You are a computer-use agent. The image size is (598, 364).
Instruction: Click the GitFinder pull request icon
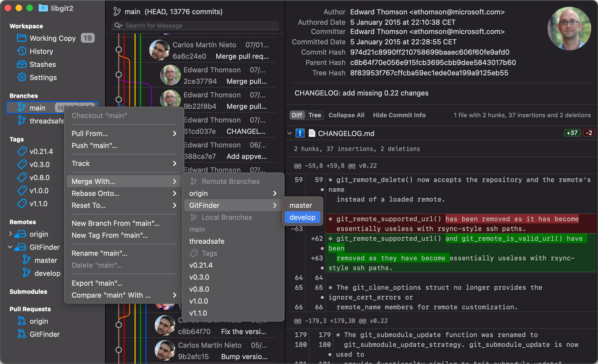(22, 334)
